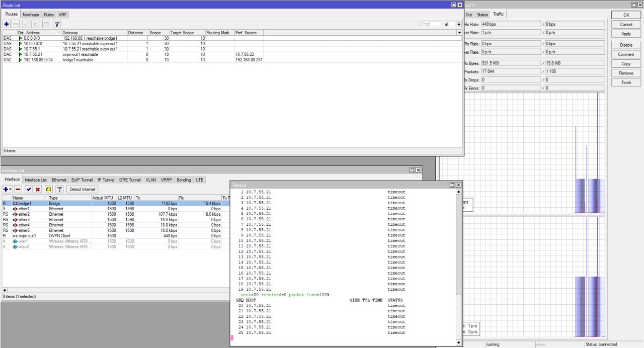The image size is (644, 348).
Task: Click the wlan2 wireless icon
Action: 15,247
